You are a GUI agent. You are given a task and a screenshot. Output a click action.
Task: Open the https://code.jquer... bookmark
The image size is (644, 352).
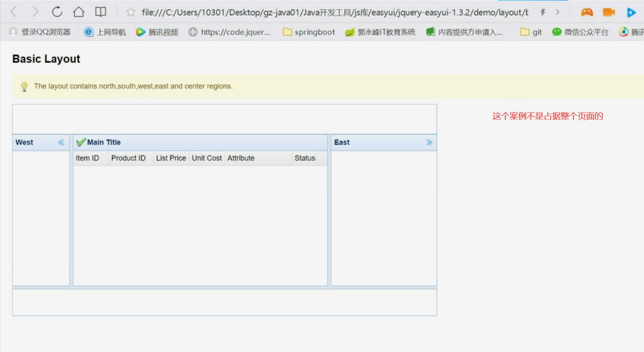click(x=230, y=32)
